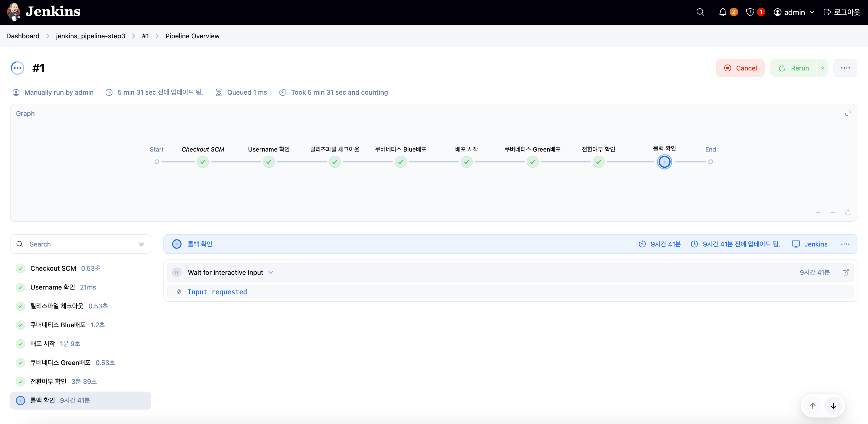Zoom out the pipeline graph
This screenshot has width=868, height=424.
pos(833,212)
